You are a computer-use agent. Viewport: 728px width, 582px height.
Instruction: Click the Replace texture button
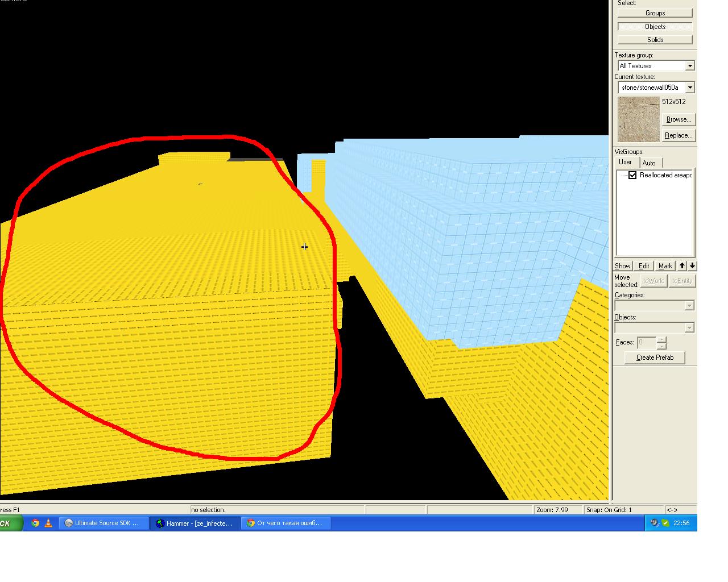click(678, 135)
